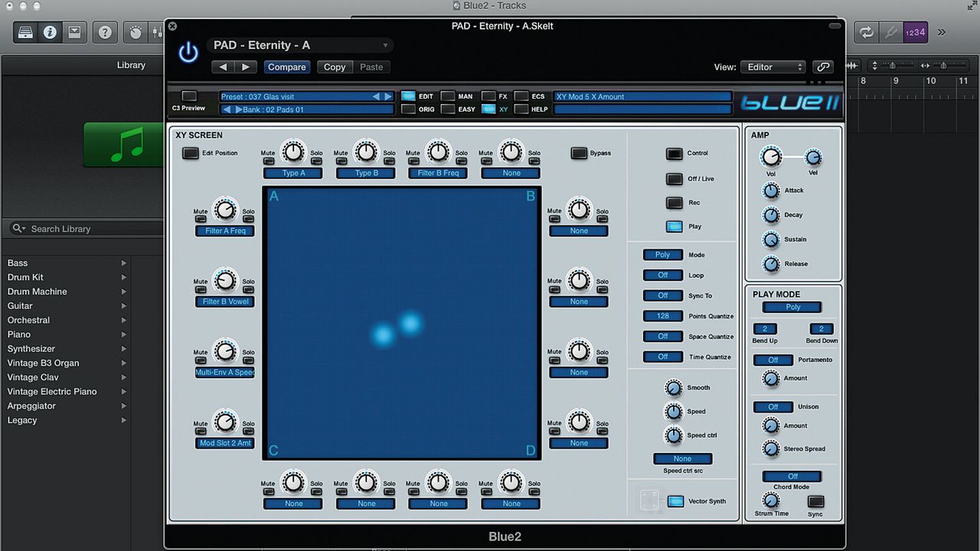Enable the ORIG button

click(408, 109)
